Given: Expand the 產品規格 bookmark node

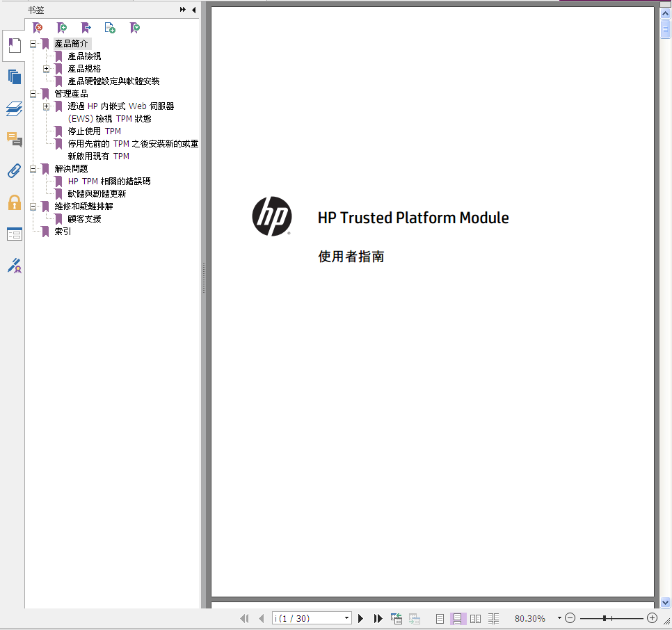Looking at the screenshot, I should [47, 69].
